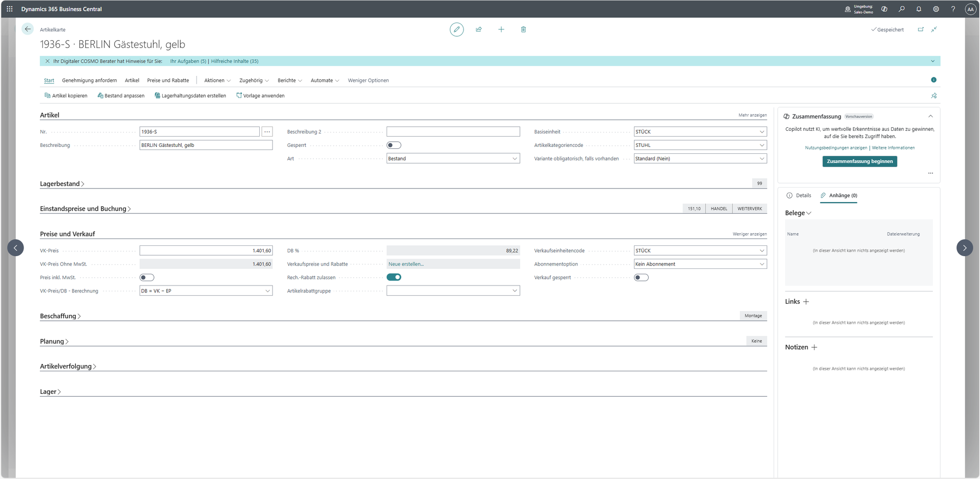Disable Rech.-Rabatt zulassen toggle
The width and height of the screenshot is (980, 479).
click(393, 277)
